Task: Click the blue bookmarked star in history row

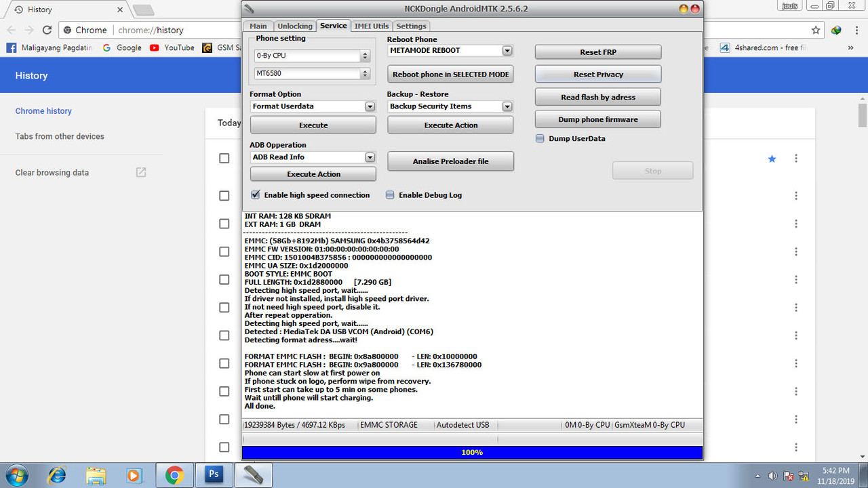Action: (x=772, y=159)
